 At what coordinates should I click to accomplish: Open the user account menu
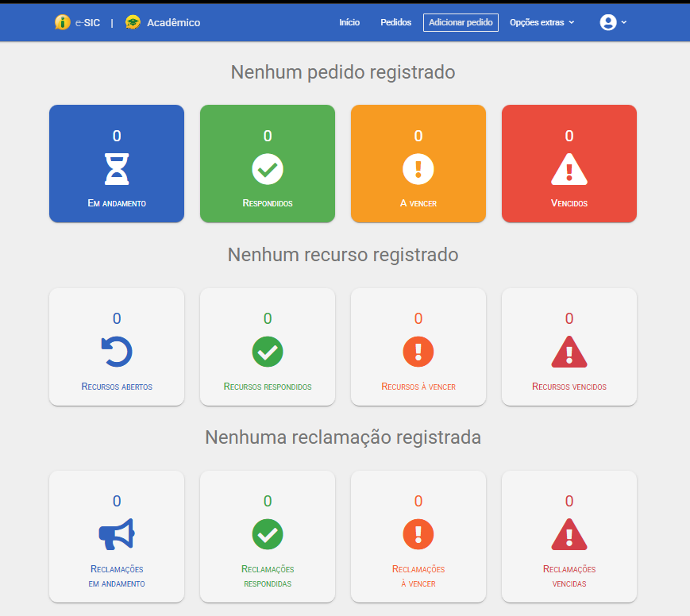pyautogui.click(x=613, y=22)
